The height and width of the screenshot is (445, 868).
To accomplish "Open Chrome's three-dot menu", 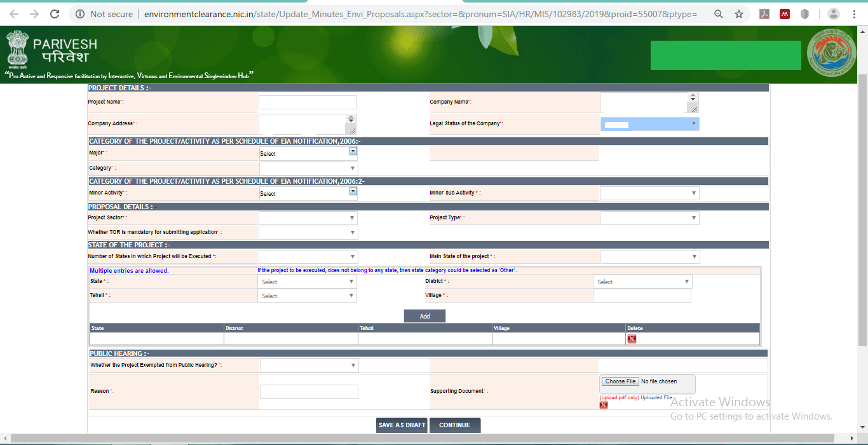I will [854, 13].
